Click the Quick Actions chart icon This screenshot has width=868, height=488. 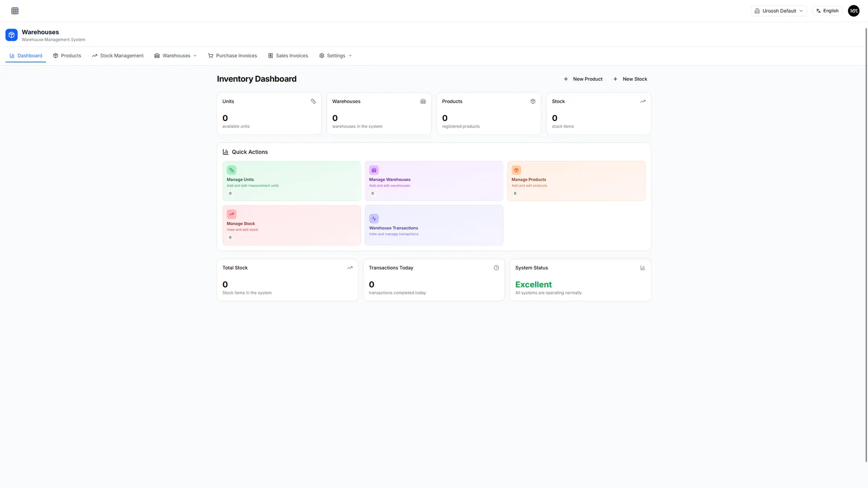pos(226,152)
